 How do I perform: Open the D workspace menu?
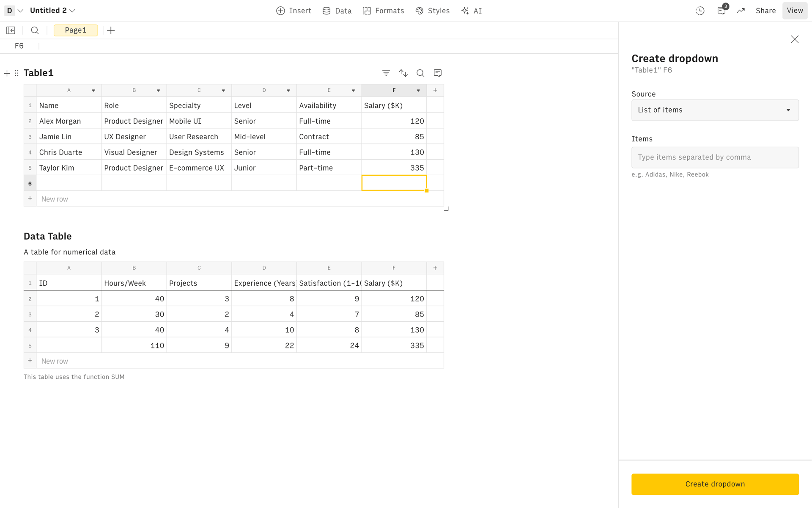[x=14, y=11]
